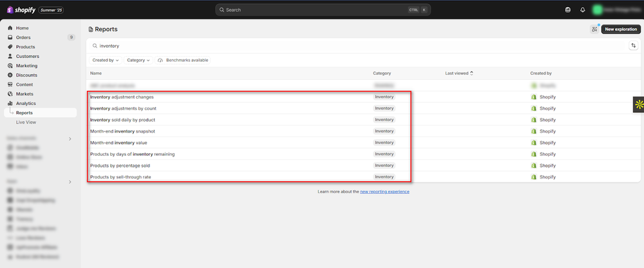This screenshot has height=268, width=644.
Task: Click the top Search bar
Action: (x=323, y=10)
